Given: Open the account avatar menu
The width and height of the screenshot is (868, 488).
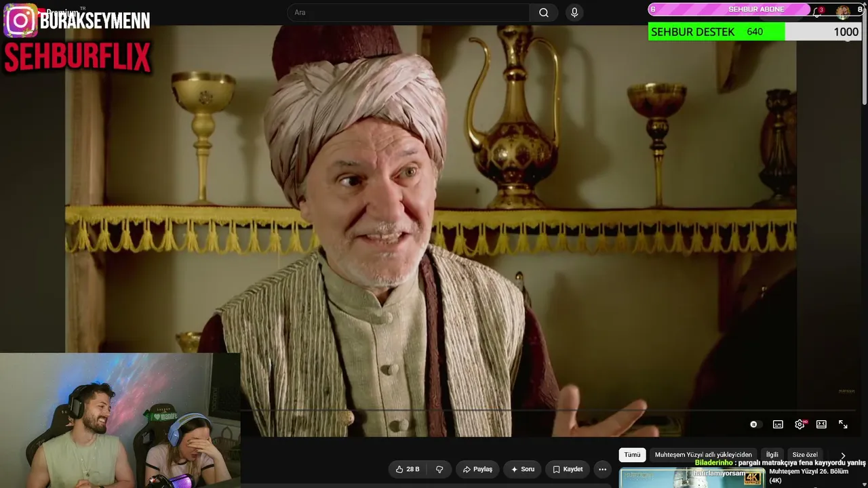Looking at the screenshot, I should pos(843,12).
